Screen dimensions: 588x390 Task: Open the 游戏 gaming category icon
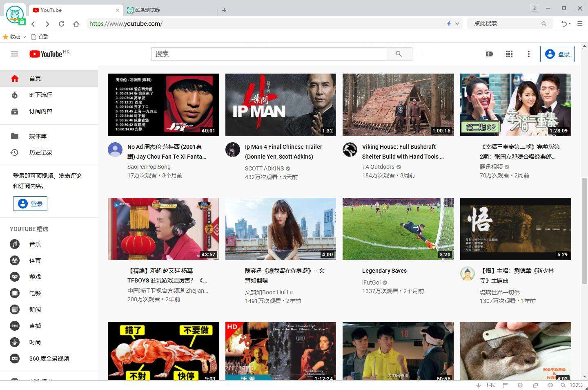coord(15,277)
